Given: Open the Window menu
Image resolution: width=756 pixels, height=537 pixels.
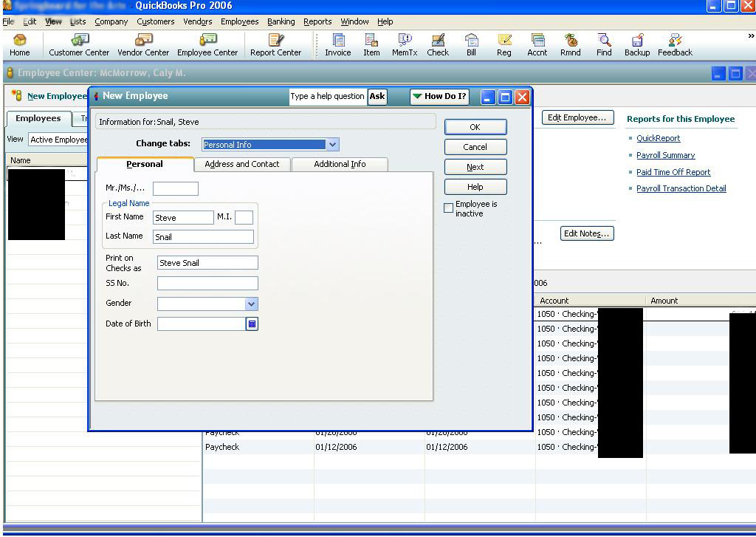Looking at the screenshot, I should 354,21.
